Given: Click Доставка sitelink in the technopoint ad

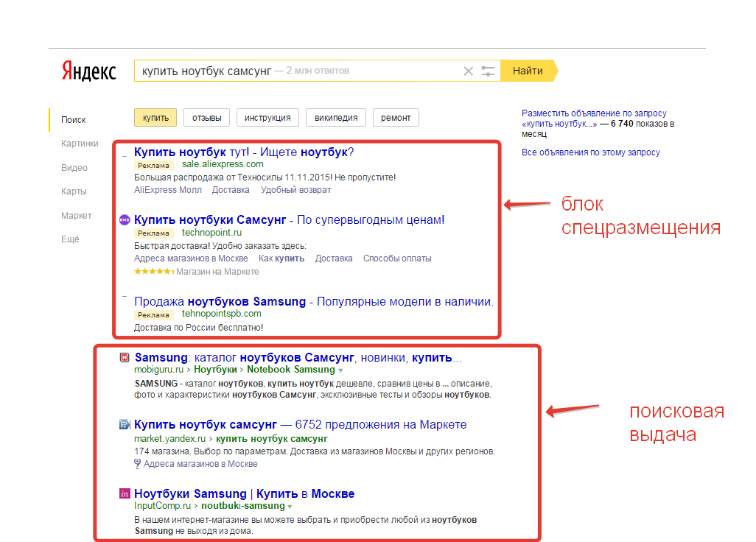Looking at the screenshot, I should coord(334,258).
